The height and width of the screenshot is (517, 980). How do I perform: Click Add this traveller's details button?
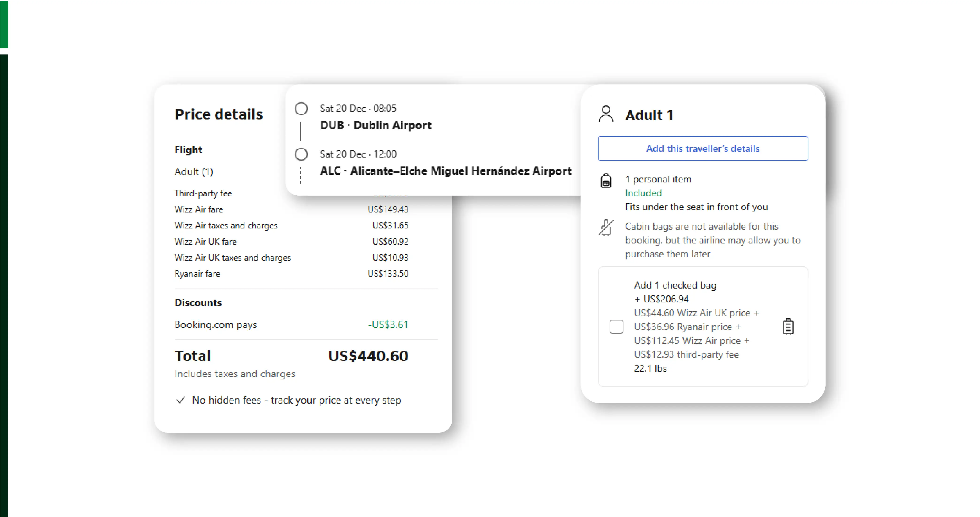click(x=702, y=149)
